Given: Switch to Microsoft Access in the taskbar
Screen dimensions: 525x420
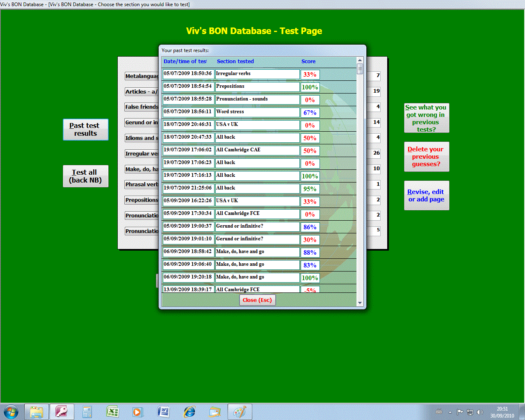Looking at the screenshot, I should click(x=62, y=411).
